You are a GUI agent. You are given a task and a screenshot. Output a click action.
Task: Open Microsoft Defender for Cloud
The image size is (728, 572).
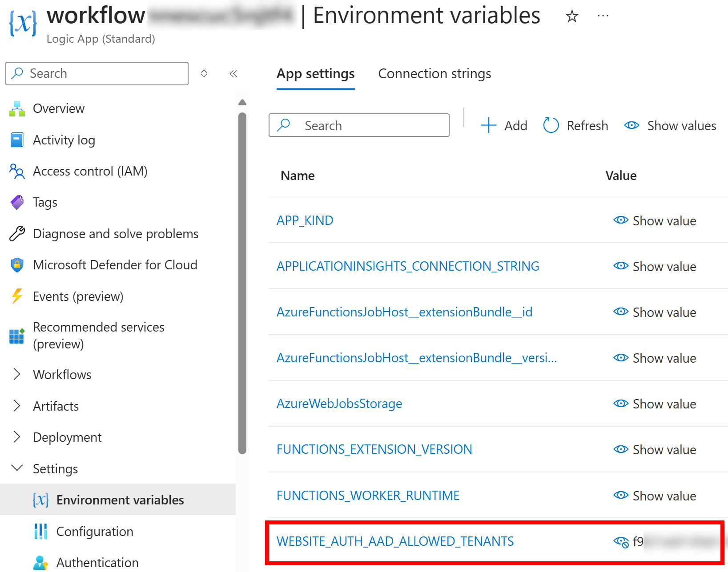115,265
